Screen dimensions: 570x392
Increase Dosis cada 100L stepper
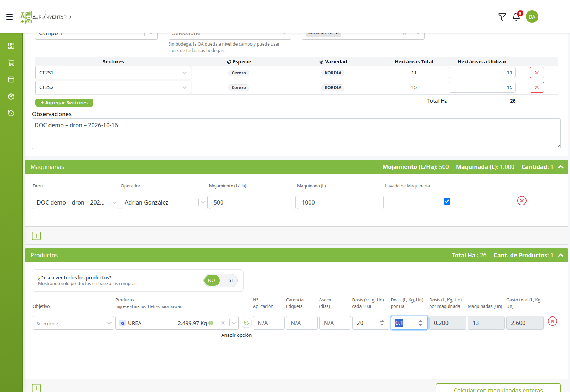[x=382, y=321]
